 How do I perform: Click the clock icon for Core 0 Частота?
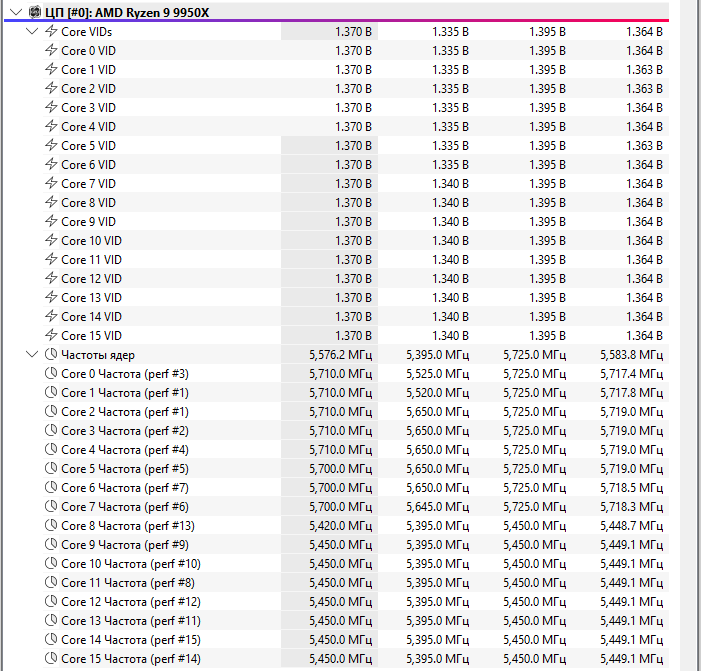[51, 373]
